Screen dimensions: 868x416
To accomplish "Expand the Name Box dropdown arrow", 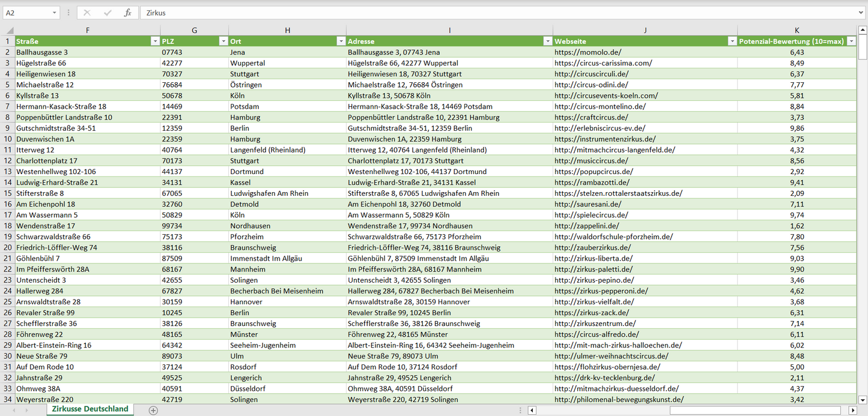I will point(54,13).
